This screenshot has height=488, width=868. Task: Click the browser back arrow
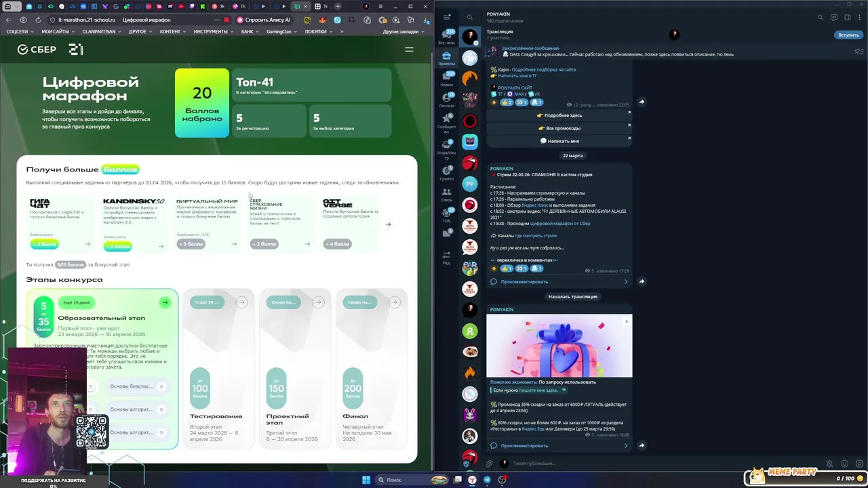point(8,20)
